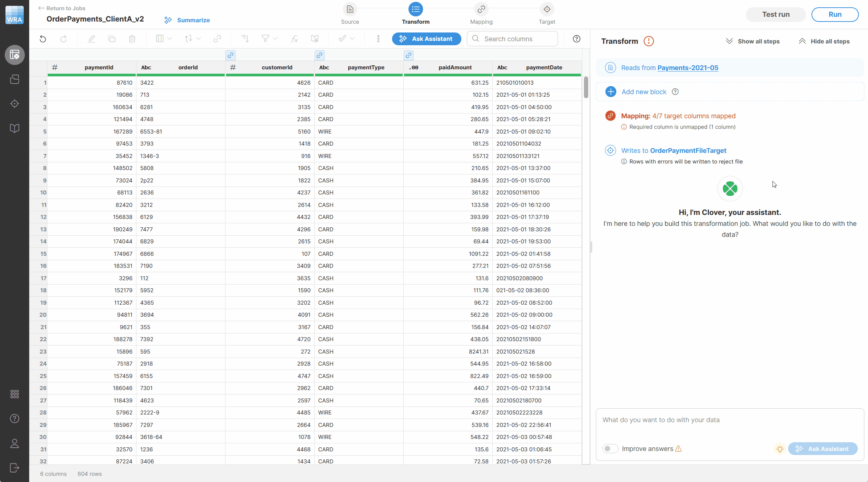Toggle the Improve answers switch

(610, 449)
